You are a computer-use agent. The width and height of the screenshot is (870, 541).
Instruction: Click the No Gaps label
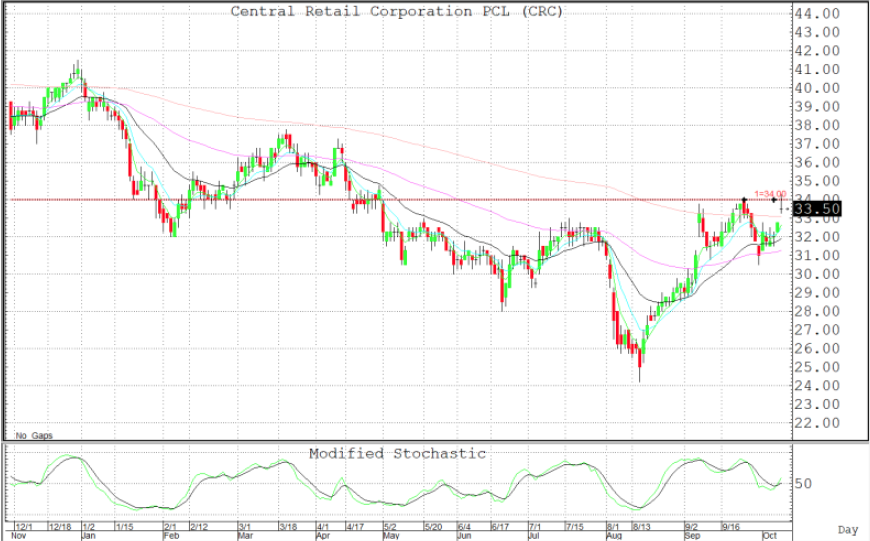click(34, 436)
